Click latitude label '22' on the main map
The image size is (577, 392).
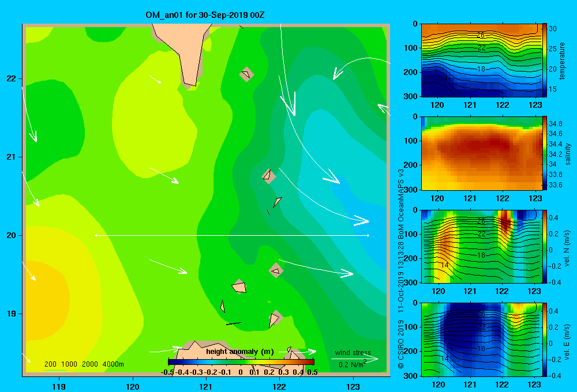12,79
